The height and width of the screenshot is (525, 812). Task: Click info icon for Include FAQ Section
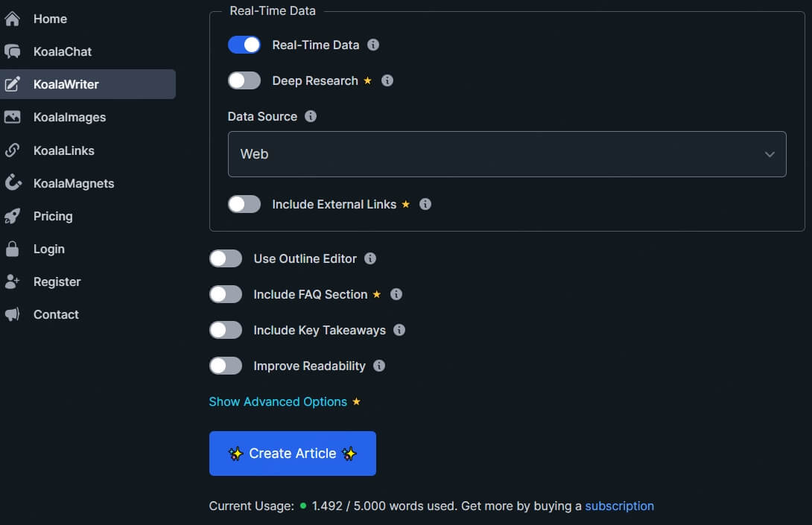click(x=396, y=294)
